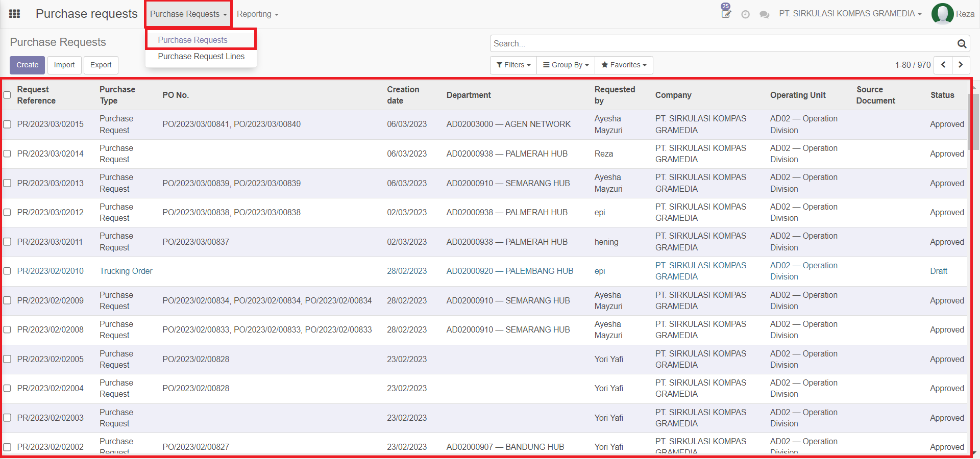Click hening in Requested by column
980x459 pixels.
[x=606, y=242]
